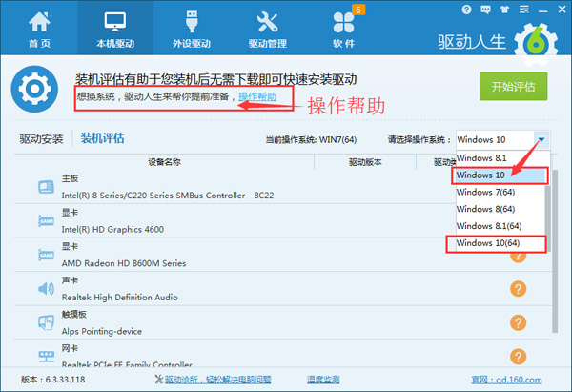Viewport: 572px width, 392px height.
Task: Open the 首页 home tab
Action: pos(39,30)
